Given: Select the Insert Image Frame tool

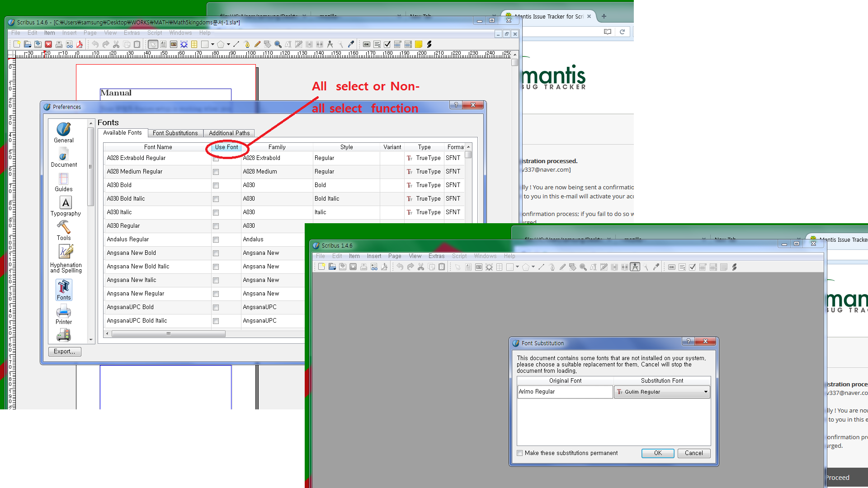Looking at the screenshot, I should (173, 44).
